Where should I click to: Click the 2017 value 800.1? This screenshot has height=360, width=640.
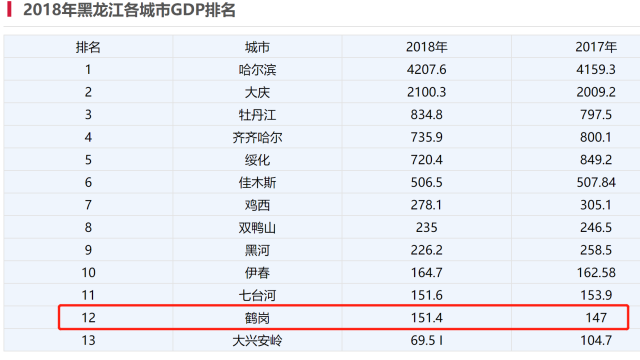coord(596,137)
